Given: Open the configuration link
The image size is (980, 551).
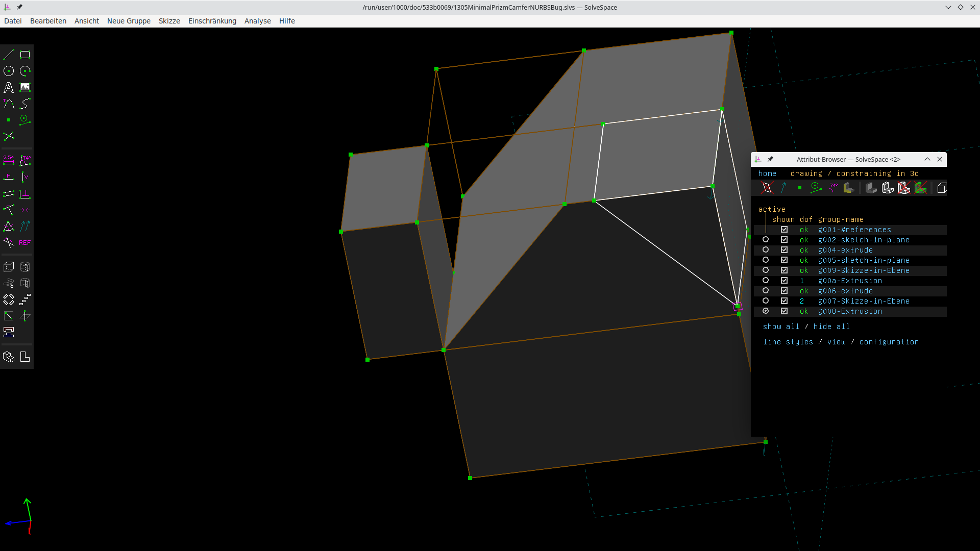Looking at the screenshot, I should pyautogui.click(x=889, y=342).
